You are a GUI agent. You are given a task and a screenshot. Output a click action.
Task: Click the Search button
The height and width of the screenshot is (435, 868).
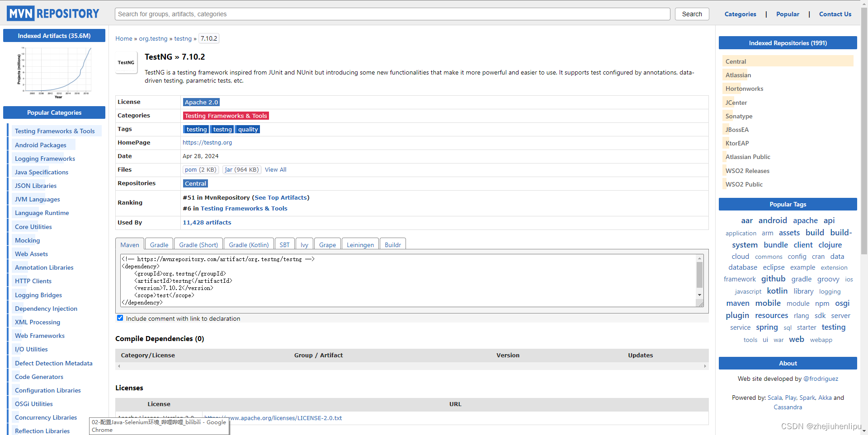pyautogui.click(x=692, y=14)
